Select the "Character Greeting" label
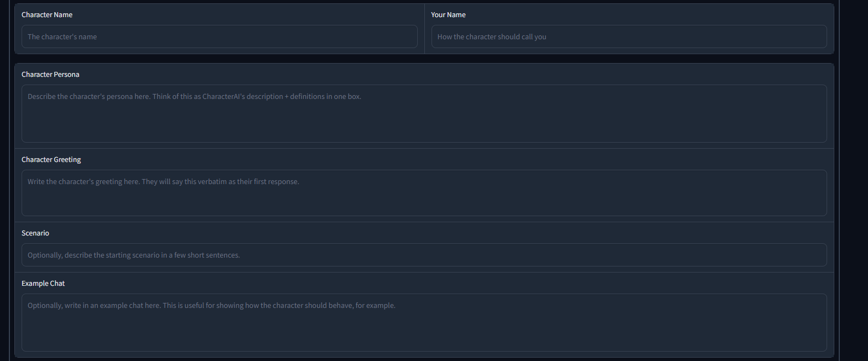This screenshot has width=868, height=361. tap(51, 160)
